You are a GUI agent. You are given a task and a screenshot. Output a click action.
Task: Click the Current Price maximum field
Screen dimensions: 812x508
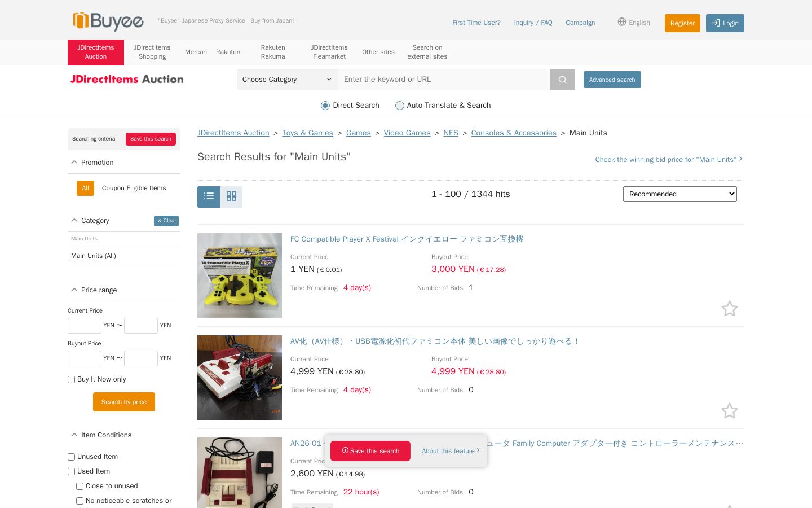[141, 326]
